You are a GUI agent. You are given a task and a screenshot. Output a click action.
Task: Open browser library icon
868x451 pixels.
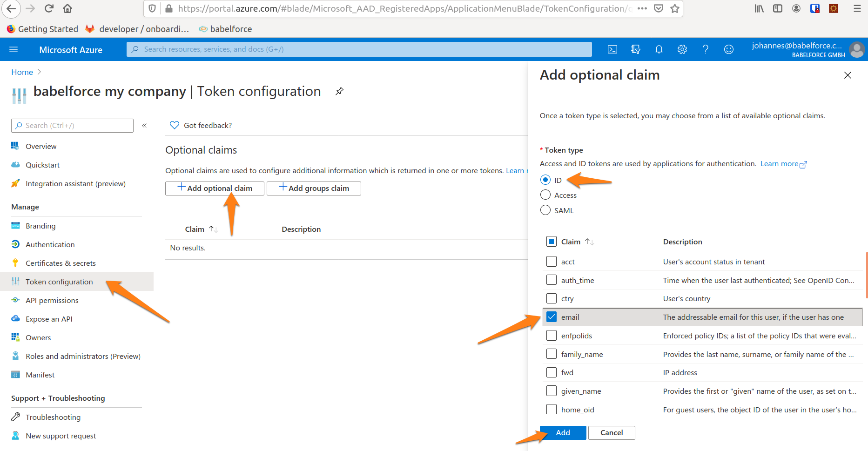pyautogui.click(x=759, y=8)
